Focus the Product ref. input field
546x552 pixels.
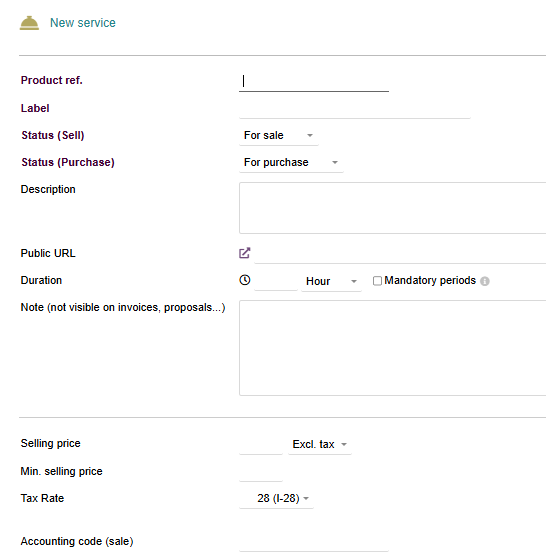click(314, 81)
